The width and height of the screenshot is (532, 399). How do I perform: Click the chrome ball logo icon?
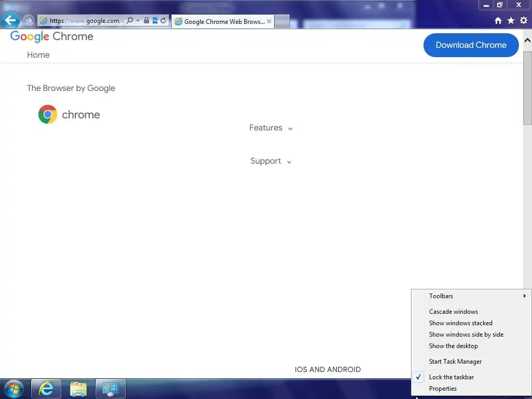47,114
